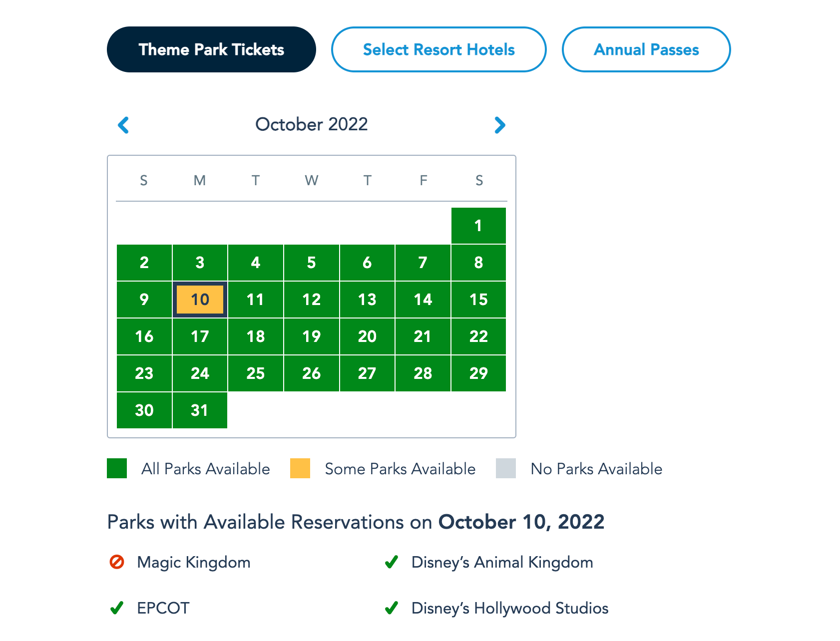Click the October 2022 month heading

pyautogui.click(x=311, y=124)
